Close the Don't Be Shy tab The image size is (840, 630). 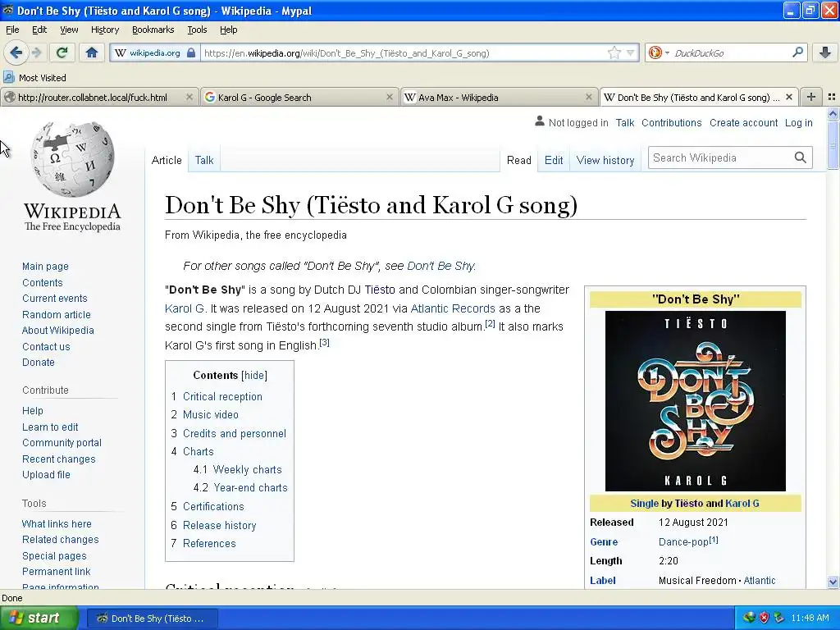click(x=788, y=97)
